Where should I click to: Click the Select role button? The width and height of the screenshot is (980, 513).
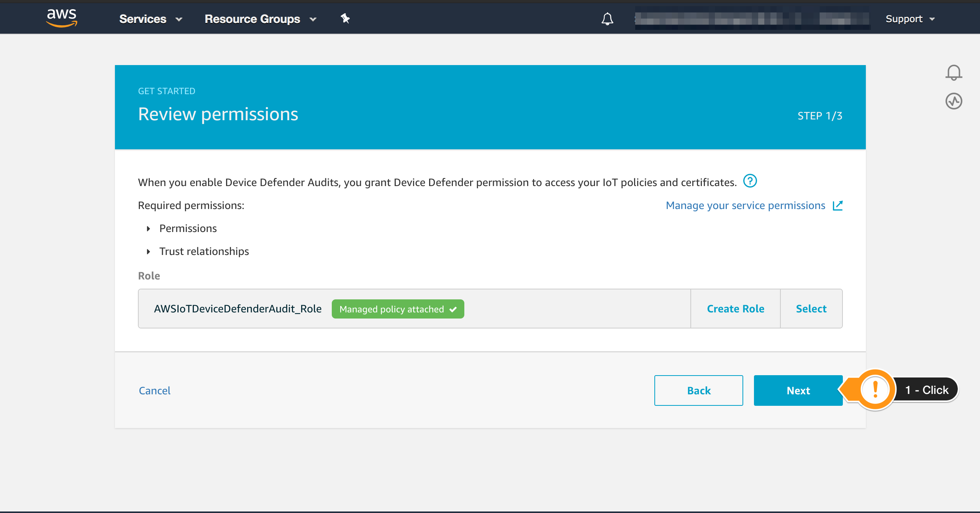pyautogui.click(x=811, y=309)
